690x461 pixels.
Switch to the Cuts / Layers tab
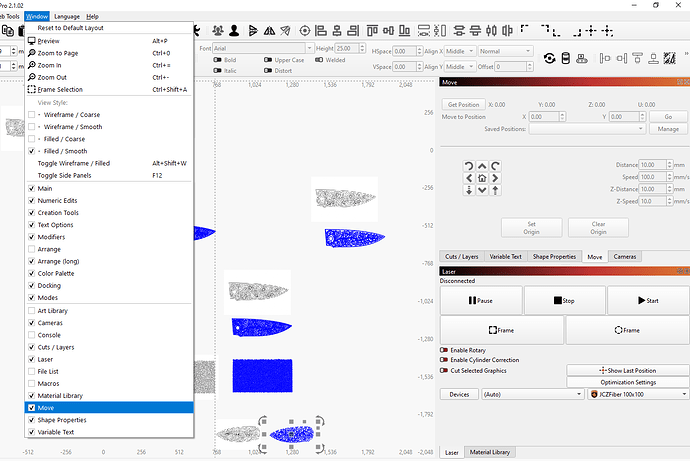tap(462, 256)
